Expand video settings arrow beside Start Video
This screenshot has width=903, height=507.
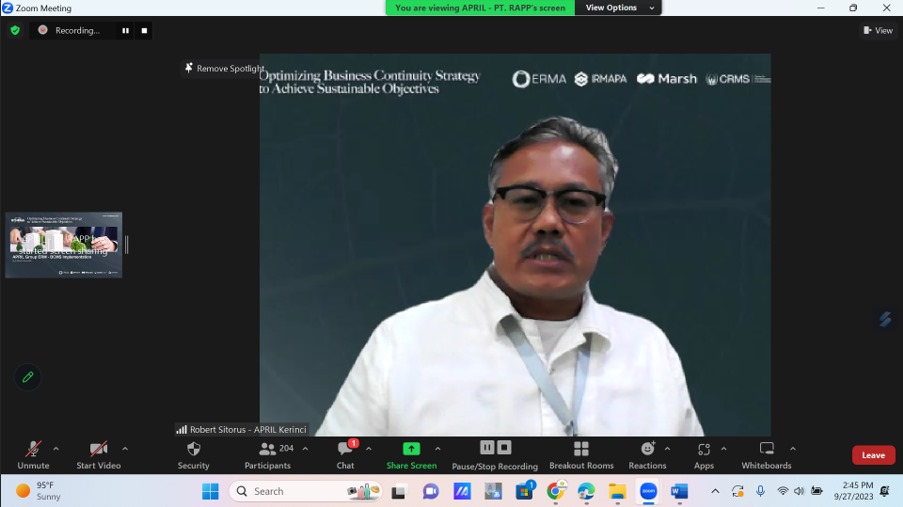125,449
